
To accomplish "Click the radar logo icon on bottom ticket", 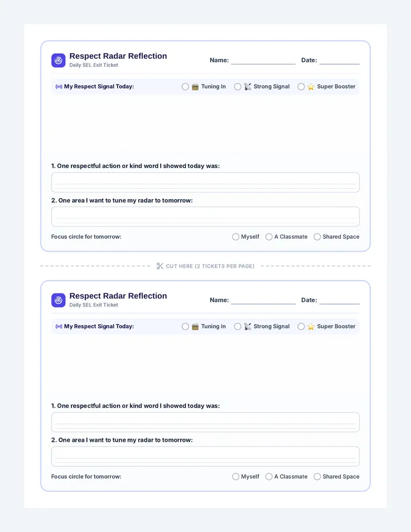I will [x=58, y=300].
